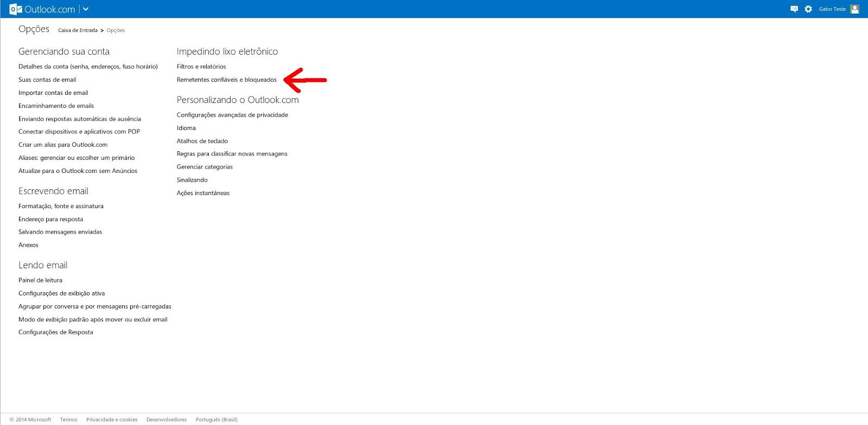Open Enviando respostas automáticas de ausência
The width and height of the screenshot is (868, 425).
80,119
